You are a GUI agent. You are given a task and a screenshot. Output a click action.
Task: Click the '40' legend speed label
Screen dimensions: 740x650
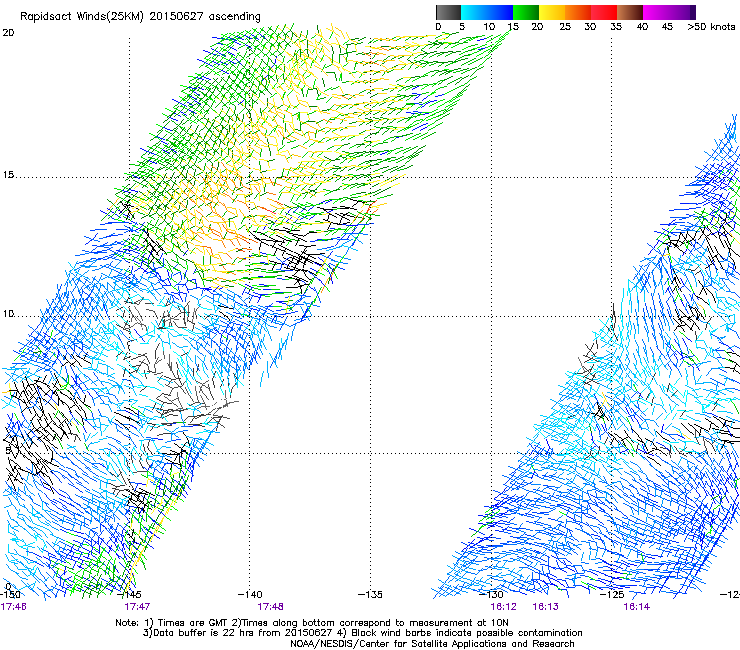[x=642, y=26]
